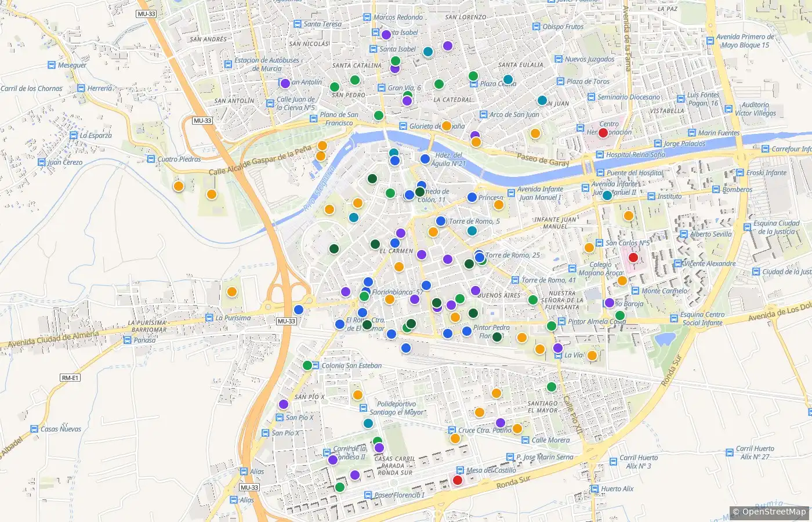
Task: Click the La Esparza bus stop icon
Action: click(x=74, y=136)
